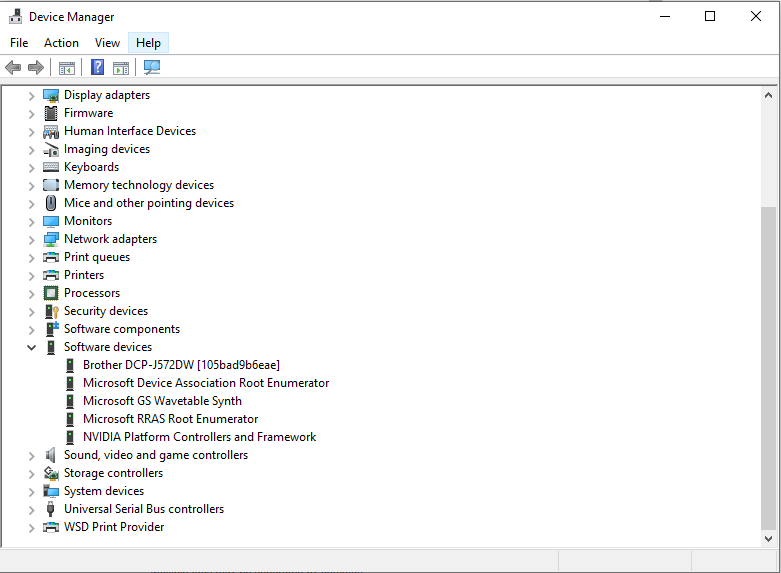The image size is (781, 573).
Task: Click the Software components icon
Action: point(52,329)
